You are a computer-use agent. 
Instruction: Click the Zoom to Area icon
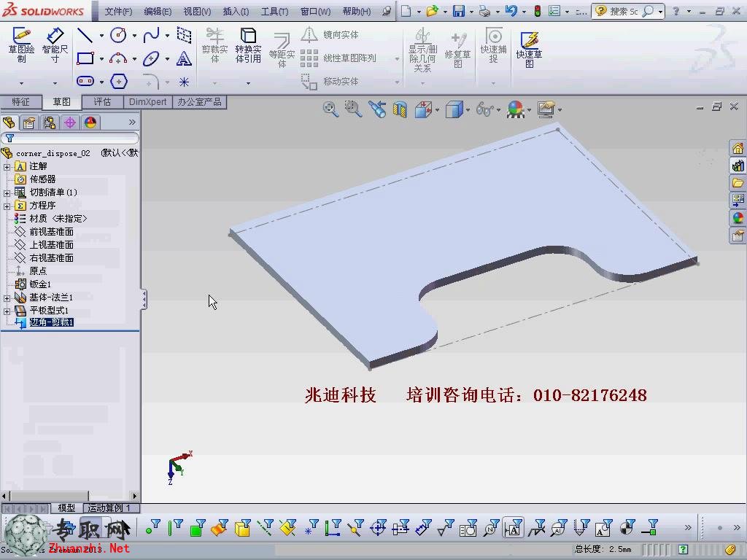(353, 109)
